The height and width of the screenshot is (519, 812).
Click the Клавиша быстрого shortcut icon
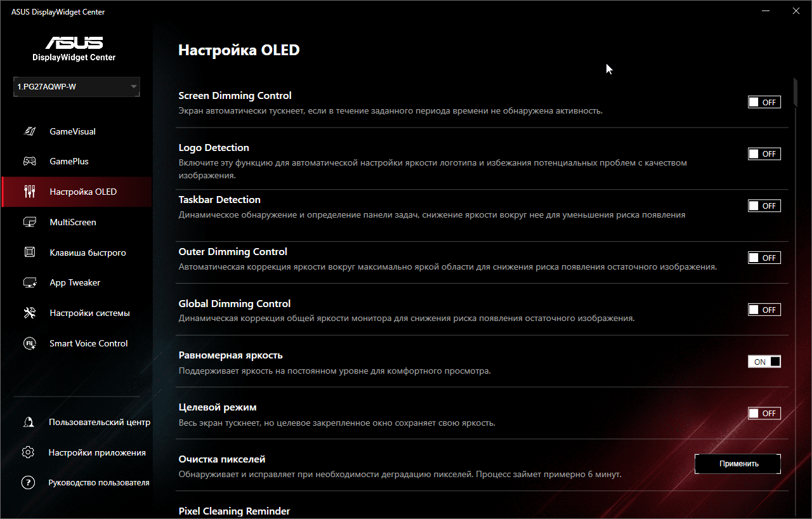click(29, 253)
